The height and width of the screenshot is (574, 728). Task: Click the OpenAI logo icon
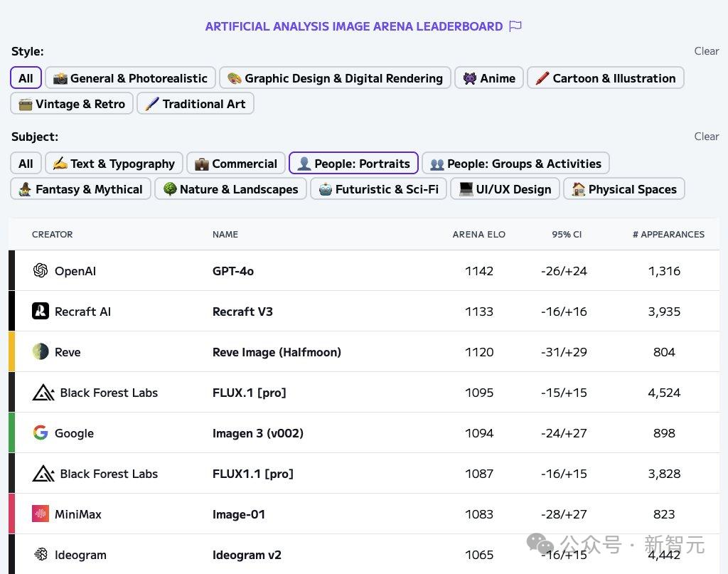click(41, 270)
